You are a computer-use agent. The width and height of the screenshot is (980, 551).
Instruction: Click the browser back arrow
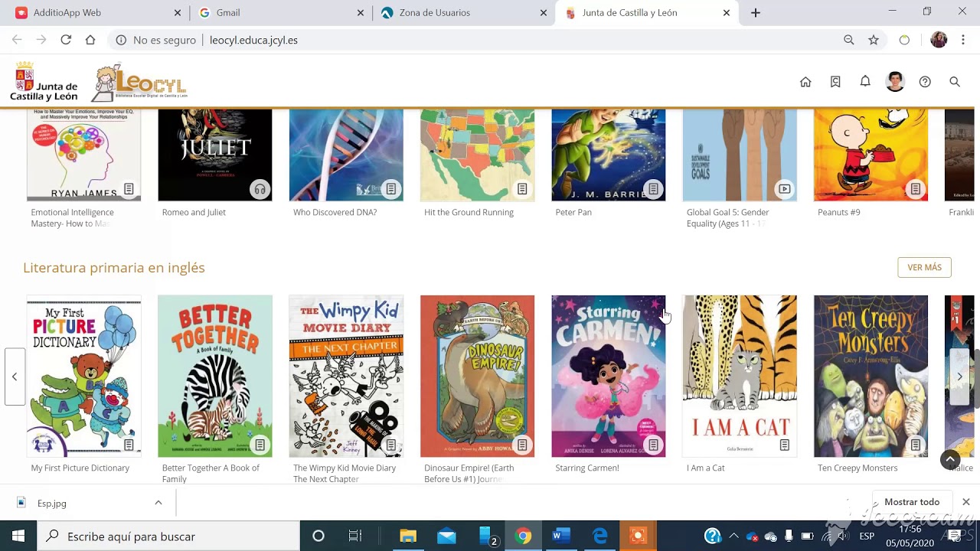tap(17, 40)
